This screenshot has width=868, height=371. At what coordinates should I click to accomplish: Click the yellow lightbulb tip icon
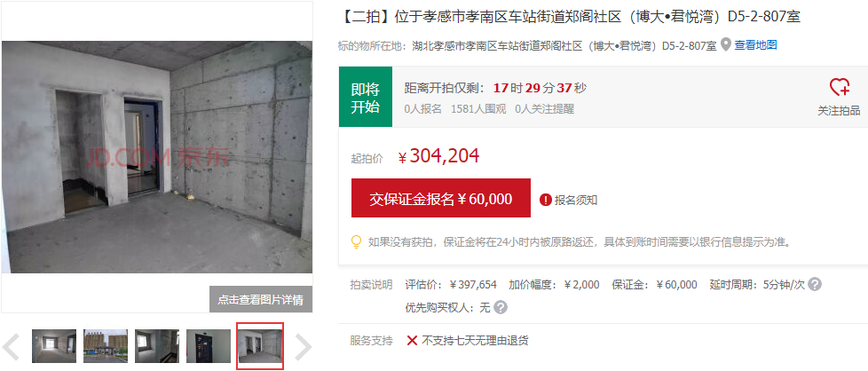pyautogui.click(x=357, y=242)
